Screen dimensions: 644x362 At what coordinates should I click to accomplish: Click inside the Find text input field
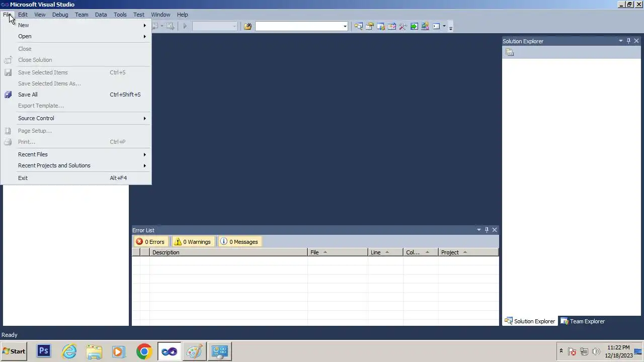[298, 26]
